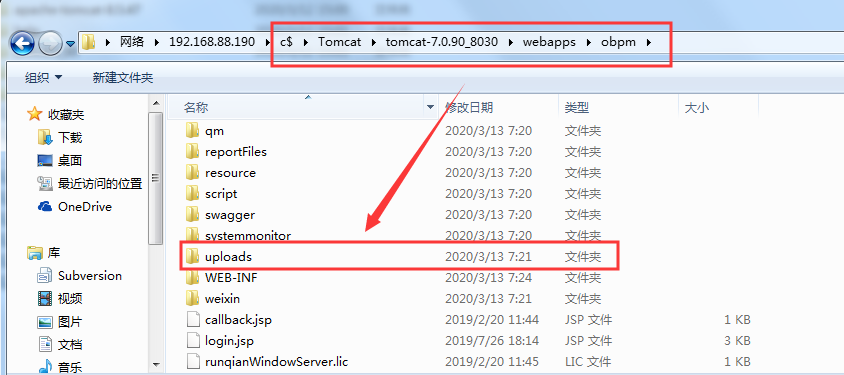Expand arrow after obpm breadcrumb

tap(649, 43)
